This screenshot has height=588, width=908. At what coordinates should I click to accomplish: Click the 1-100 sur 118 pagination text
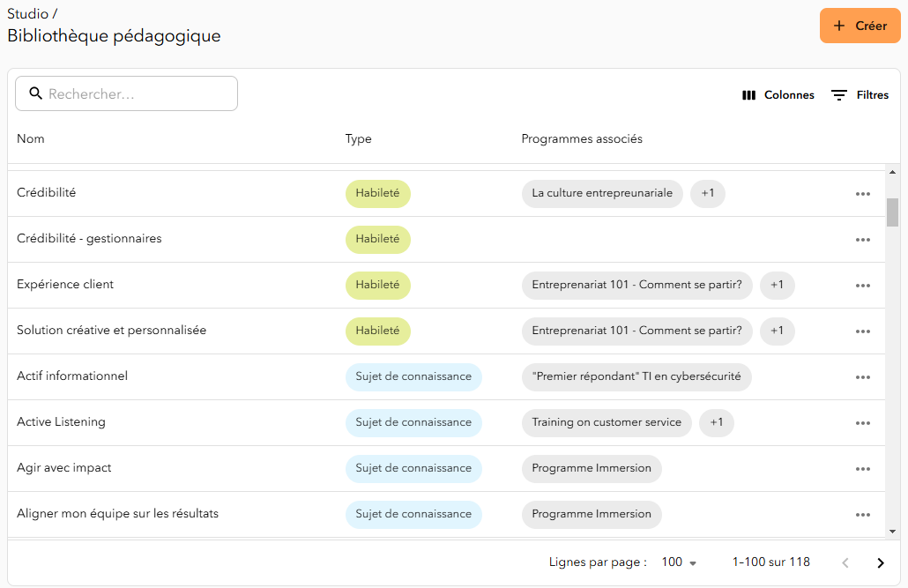(x=770, y=562)
